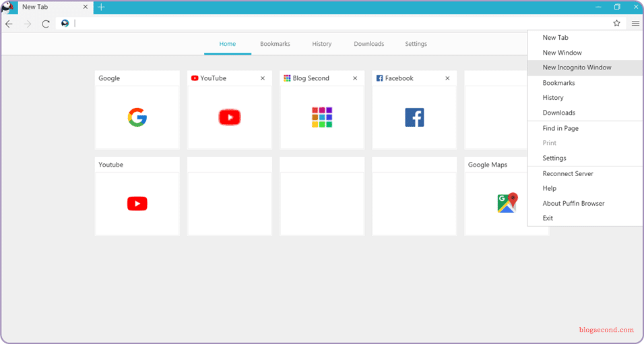Image resolution: width=644 pixels, height=344 pixels.
Task: Restore down the browser window
Action: pos(617,7)
